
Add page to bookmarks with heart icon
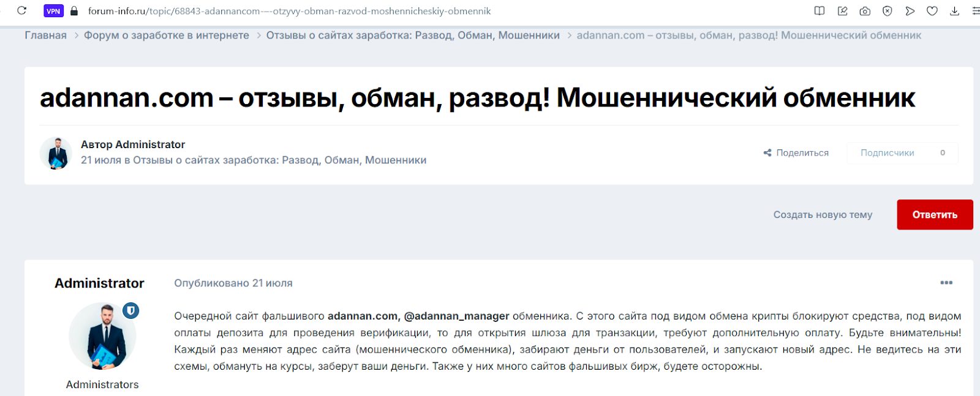tap(932, 11)
